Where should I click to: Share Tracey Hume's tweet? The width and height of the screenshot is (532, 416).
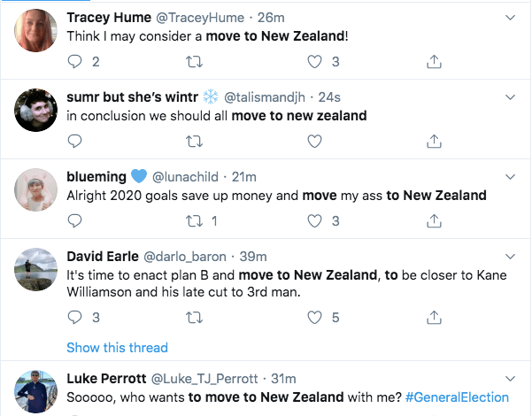434,61
